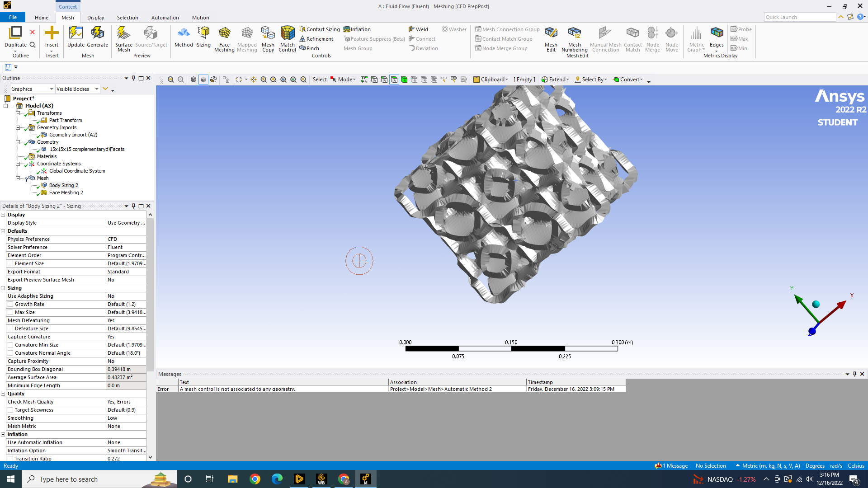868x488 pixels.
Task: Collapse the Sizing details section
Action: click(3, 288)
